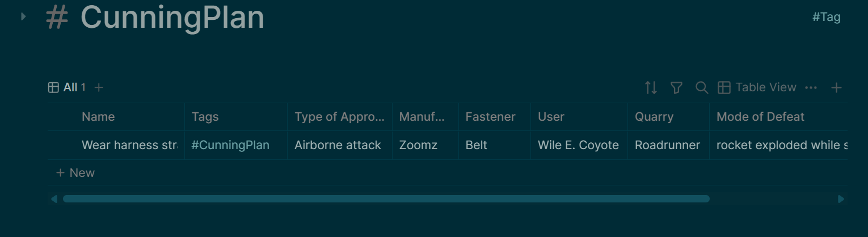This screenshot has width=868, height=237.
Task: Add a new view next to All
Action: click(99, 87)
